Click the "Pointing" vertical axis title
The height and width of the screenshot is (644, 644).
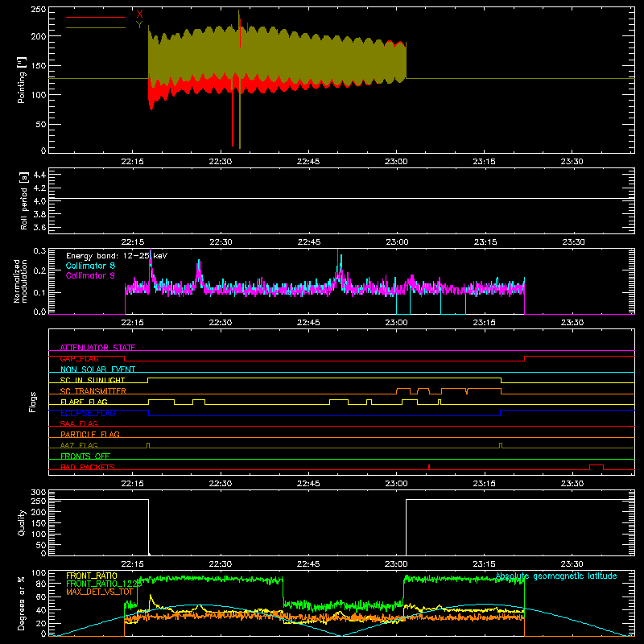coord(22,80)
